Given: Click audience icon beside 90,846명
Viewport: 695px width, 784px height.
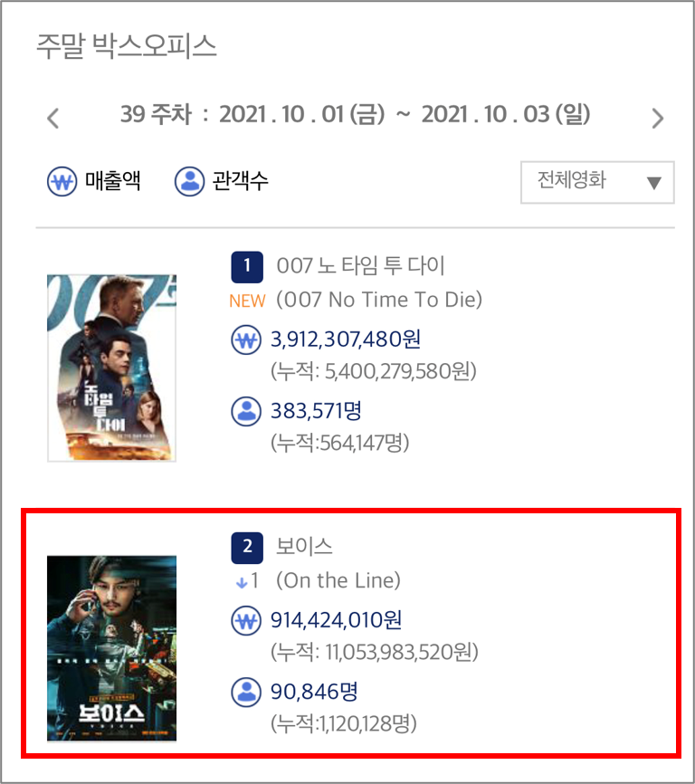Looking at the screenshot, I should pyautogui.click(x=246, y=692).
